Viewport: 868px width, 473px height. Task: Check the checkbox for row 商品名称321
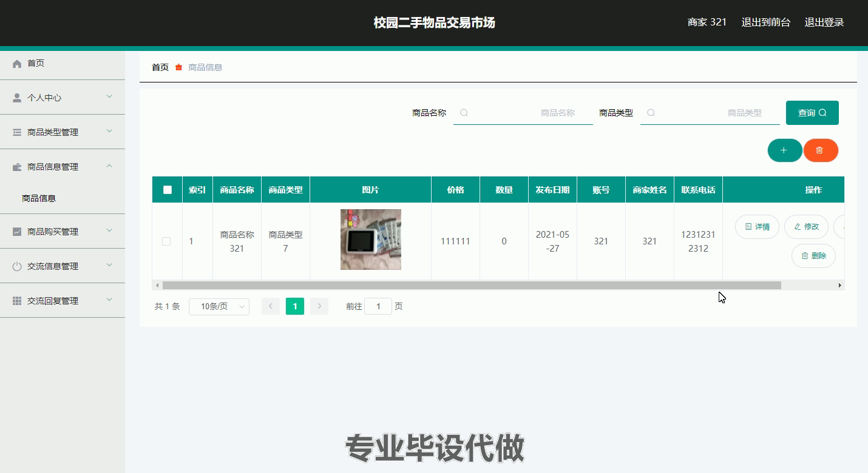click(x=166, y=241)
